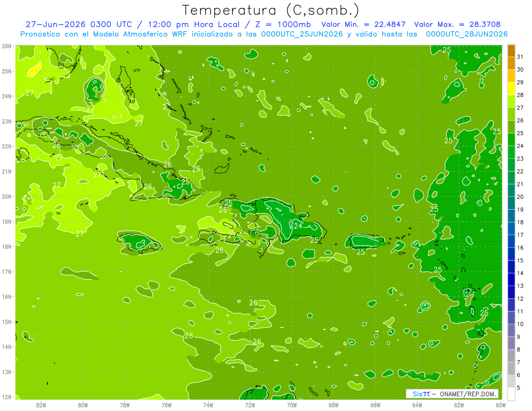Click the "24N" latitude axis label
The image size is (532, 411).
point(7,96)
